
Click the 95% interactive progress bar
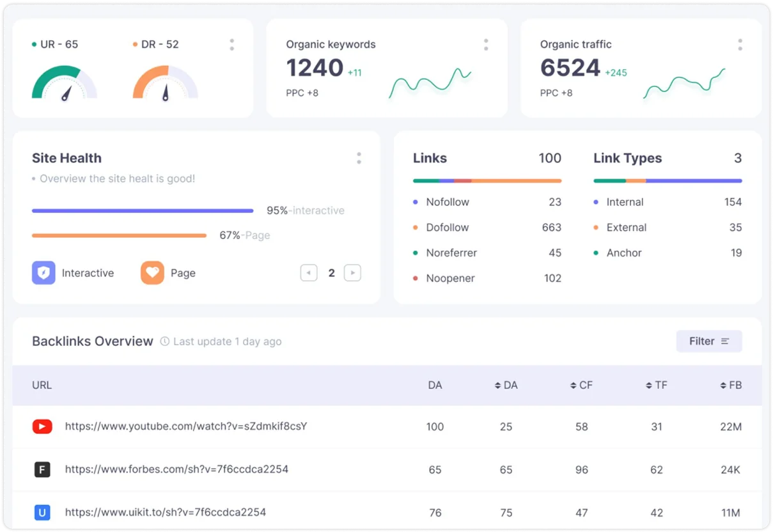[x=143, y=210]
